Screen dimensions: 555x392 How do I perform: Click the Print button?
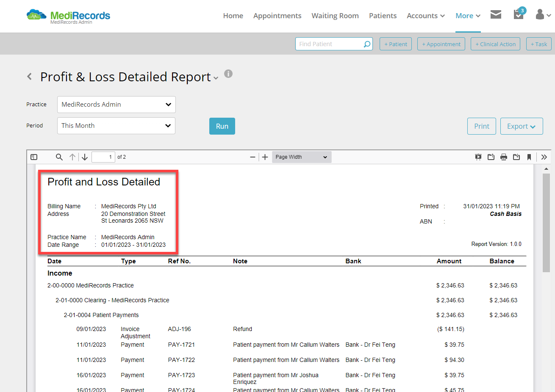(x=482, y=126)
